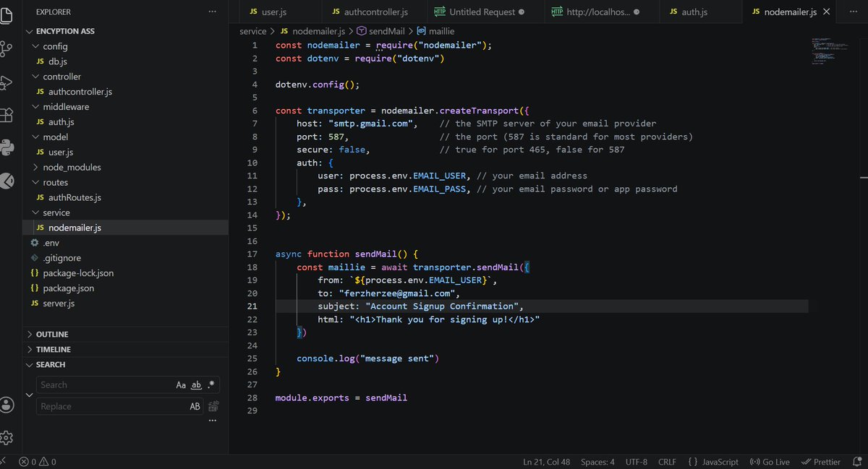Click sendMail symbol icon in breadcrumb

[361, 31]
